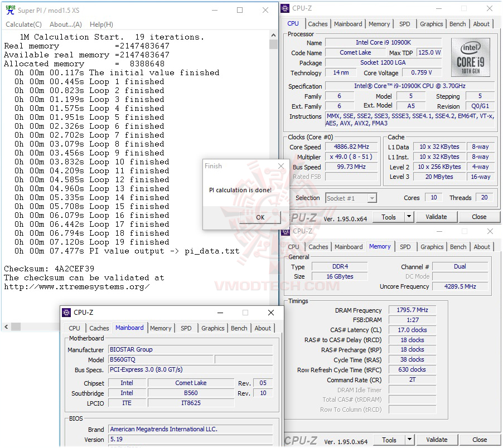Click the Super PI app icon in title bar
503x448 pixels.
point(10,9)
